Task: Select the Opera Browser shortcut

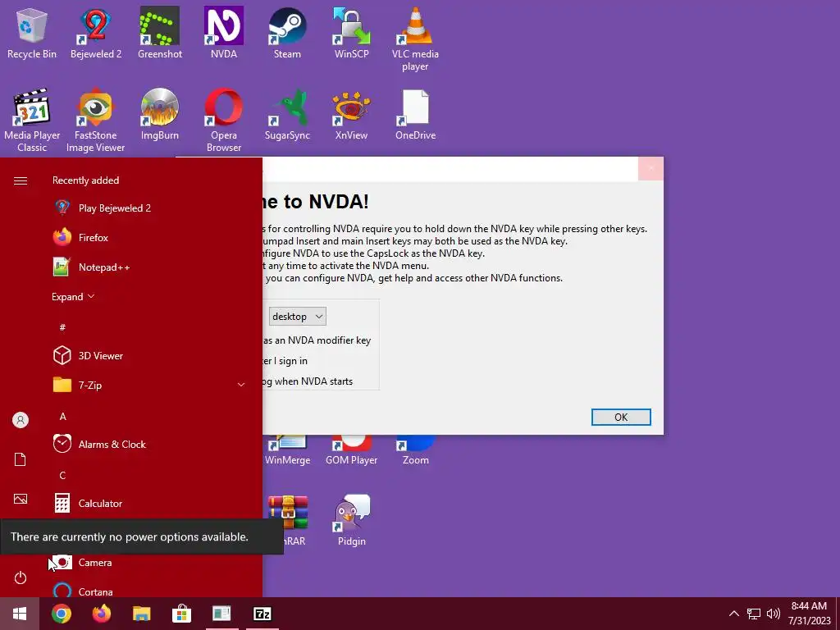Action: tap(224, 121)
